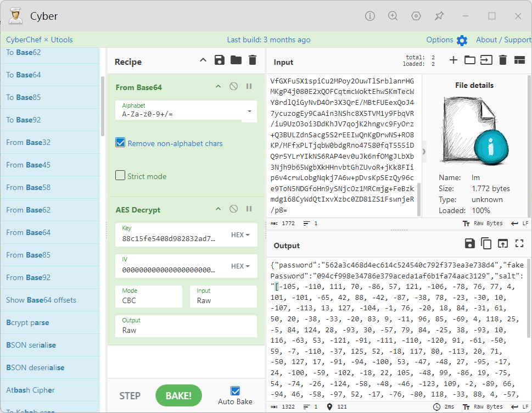Select Bcrypt parse operation
532x413 pixels.
pos(50,322)
